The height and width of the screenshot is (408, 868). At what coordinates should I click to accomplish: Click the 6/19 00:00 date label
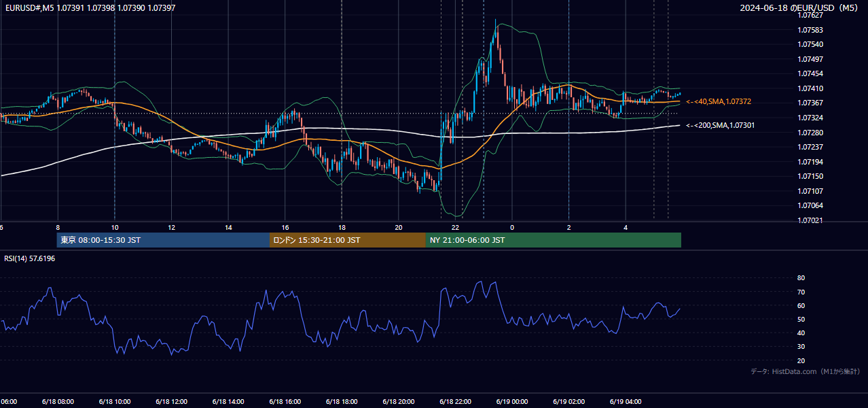click(x=512, y=401)
